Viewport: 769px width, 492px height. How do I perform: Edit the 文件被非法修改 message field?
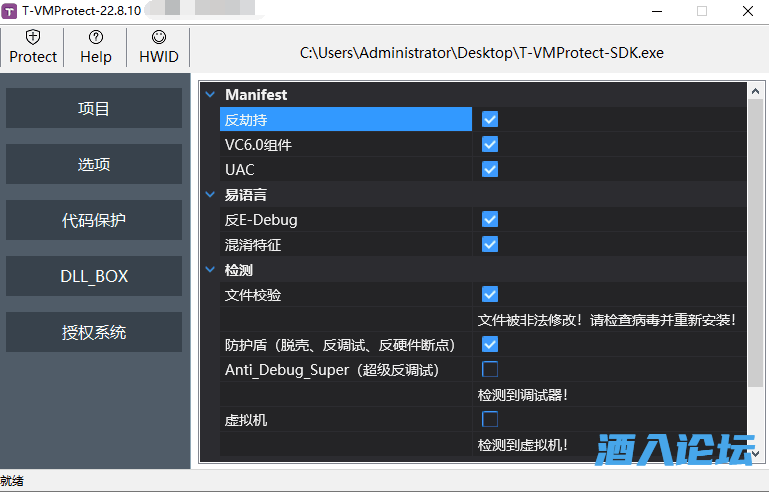pos(610,320)
